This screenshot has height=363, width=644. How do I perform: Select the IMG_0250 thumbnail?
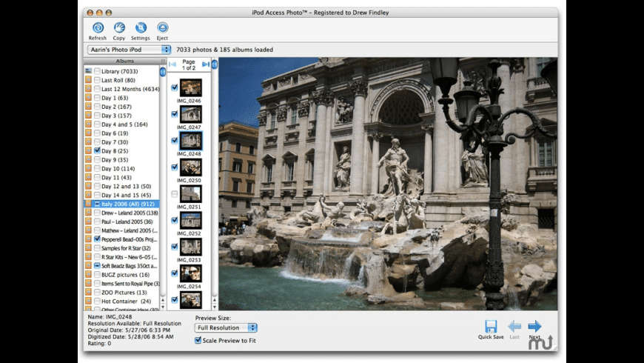tap(191, 167)
